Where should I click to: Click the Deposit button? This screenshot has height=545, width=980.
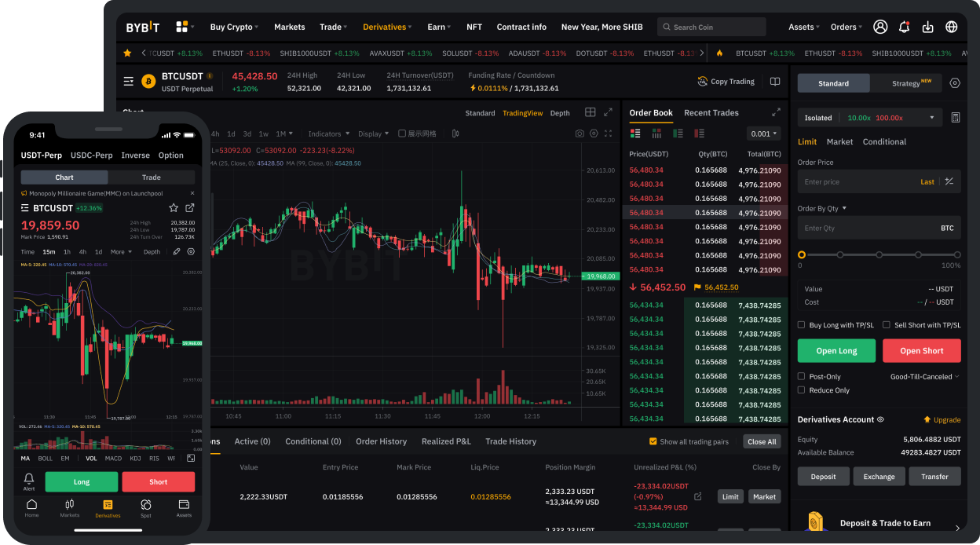coord(823,476)
